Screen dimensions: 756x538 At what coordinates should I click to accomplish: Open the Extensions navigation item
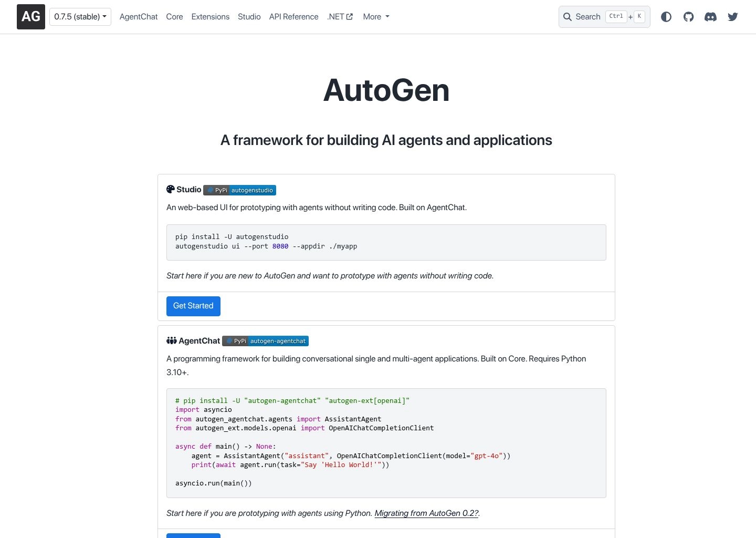(x=211, y=17)
